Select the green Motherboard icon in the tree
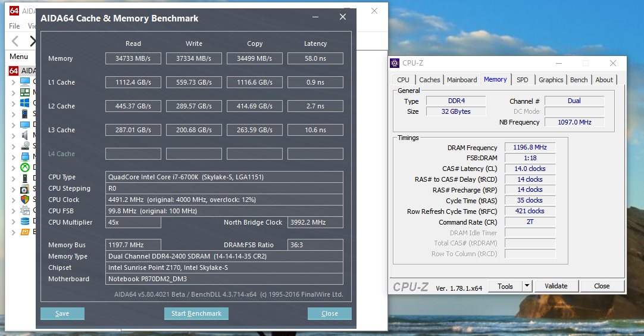644x336 pixels. tap(25, 92)
